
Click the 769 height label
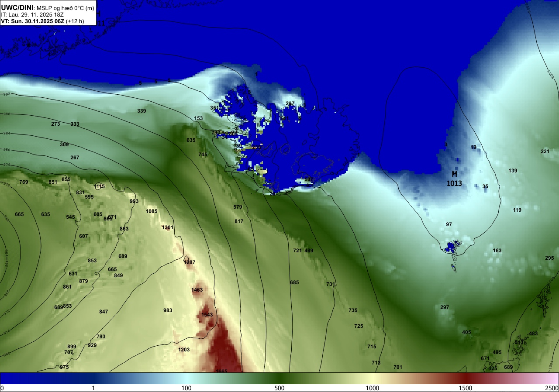tap(24, 182)
